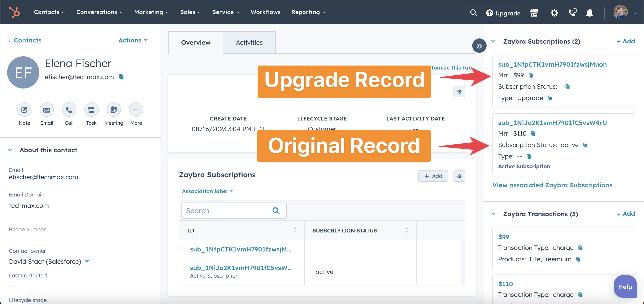644x304 pixels.
Task: Open the Zaybra Subscriptions card settings gear
Action: click(x=459, y=176)
